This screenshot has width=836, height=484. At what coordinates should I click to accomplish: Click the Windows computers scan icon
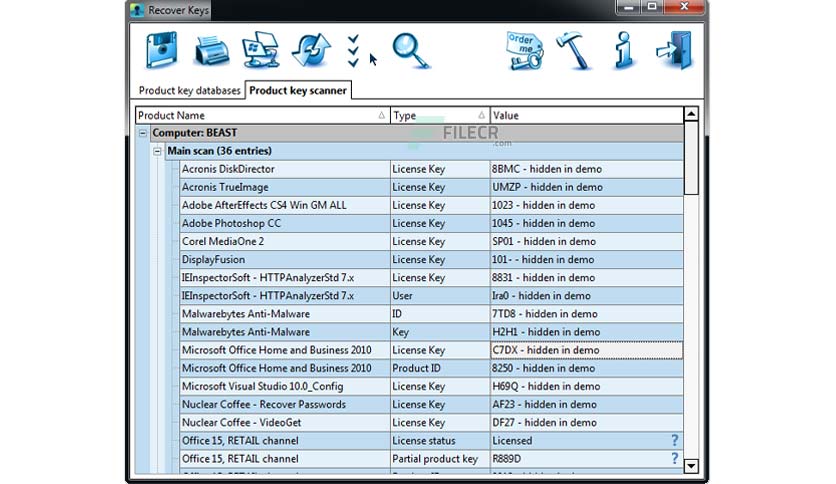261,50
